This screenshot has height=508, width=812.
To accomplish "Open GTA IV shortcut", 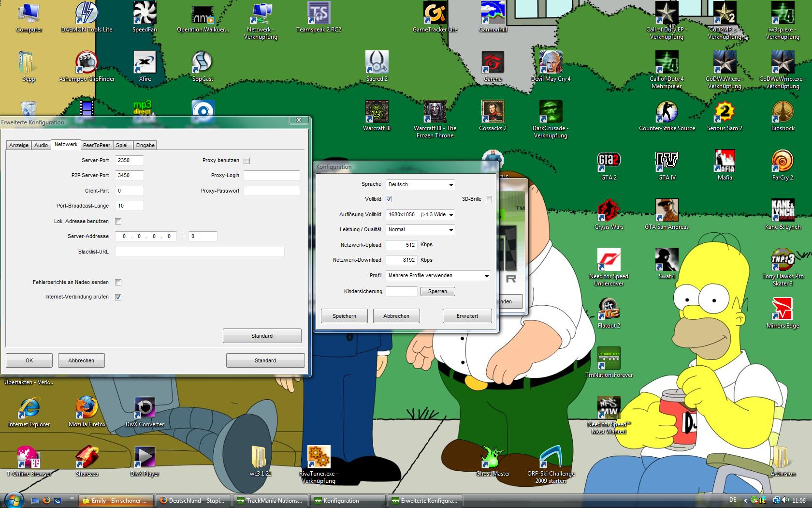I will point(667,165).
